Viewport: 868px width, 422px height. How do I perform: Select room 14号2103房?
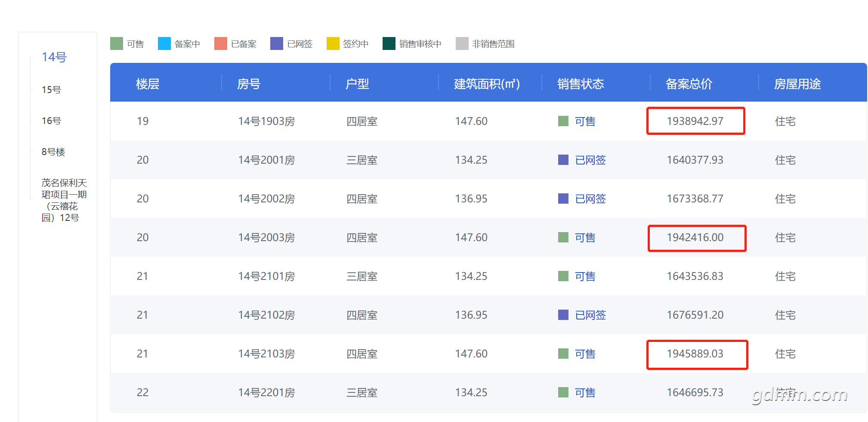(266, 354)
